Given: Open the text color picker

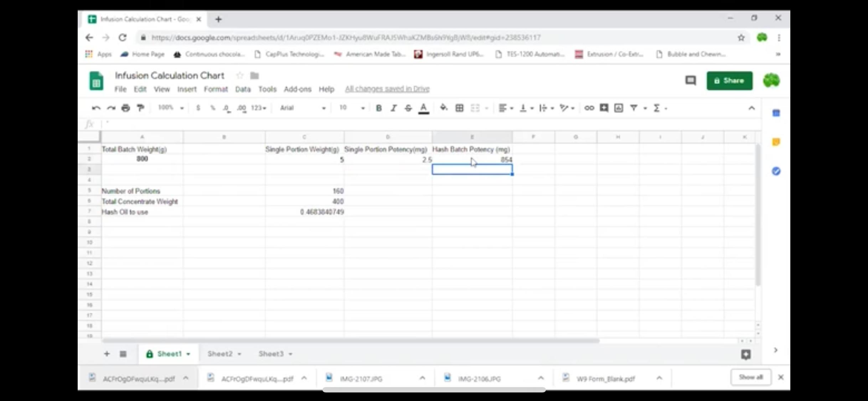Looking at the screenshot, I should click(x=423, y=108).
